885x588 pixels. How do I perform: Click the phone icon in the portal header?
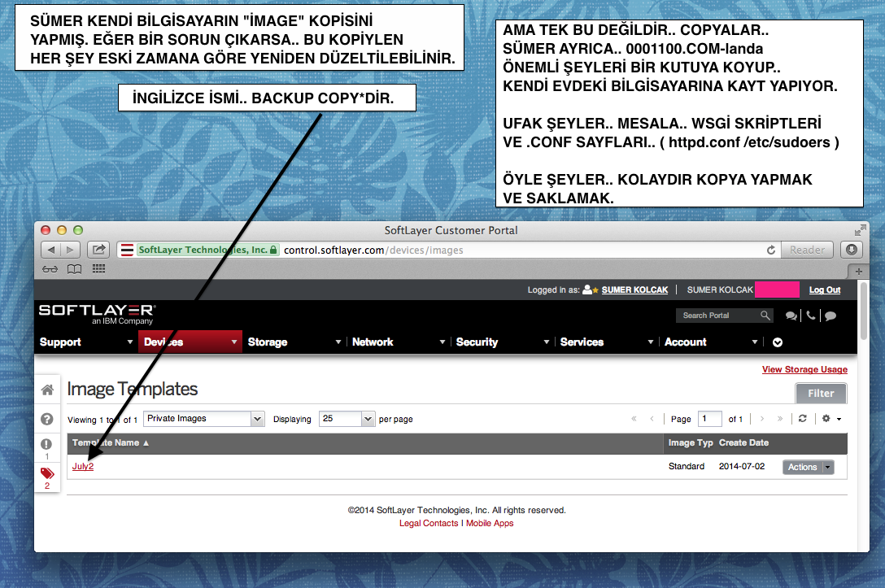[811, 316]
